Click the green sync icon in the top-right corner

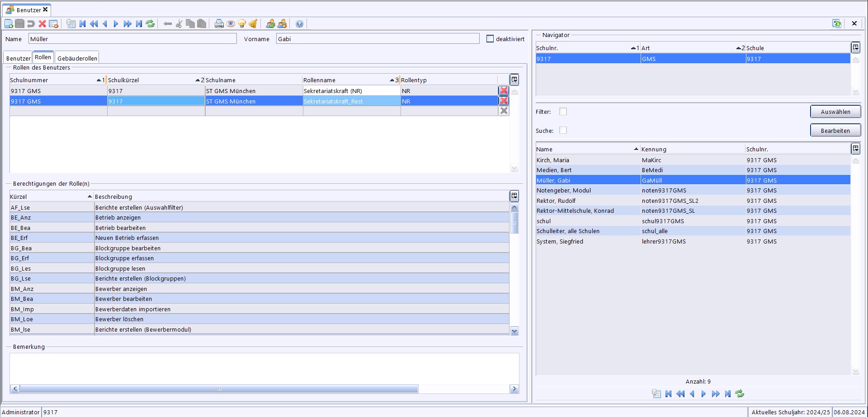pos(837,23)
